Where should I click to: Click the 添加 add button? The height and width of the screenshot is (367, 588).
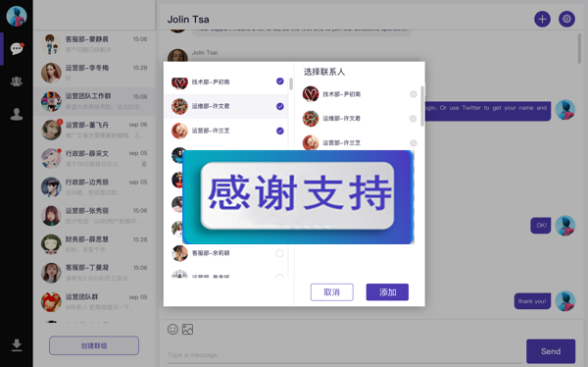click(x=387, y=292)
